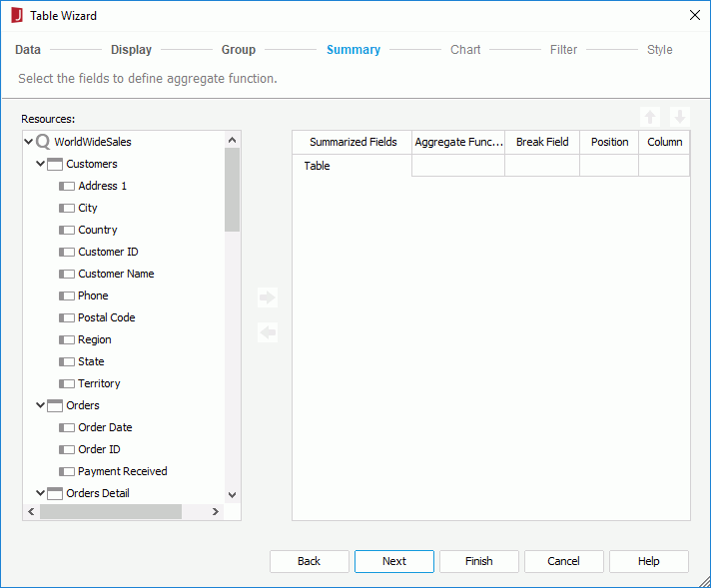The image size is (711, 588).
Task: Go to the Group wizard step
Action: 239,49
